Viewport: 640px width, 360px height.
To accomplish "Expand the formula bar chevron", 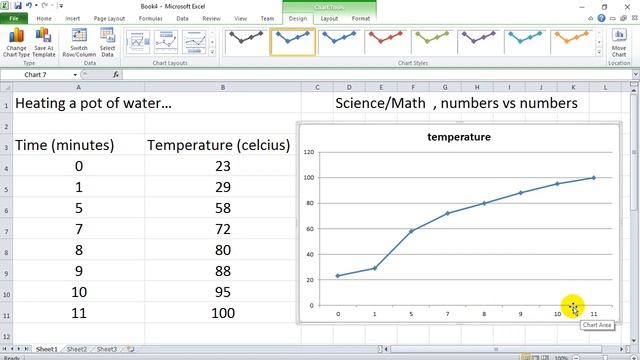I will click(x=636, y=75).
